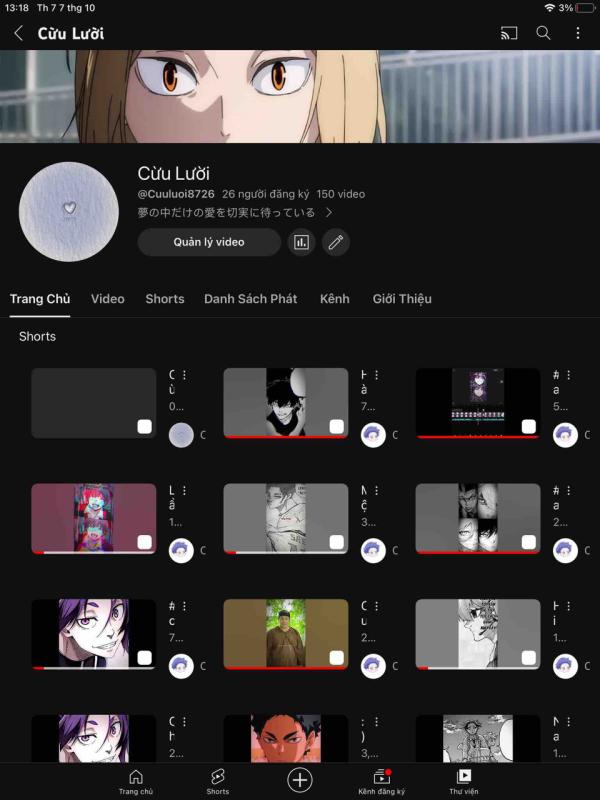Go back using the top-left chevron
Image resolution: width=600 pixels, height=800 pixels.
pyautogui.click(x=18, y=34)
